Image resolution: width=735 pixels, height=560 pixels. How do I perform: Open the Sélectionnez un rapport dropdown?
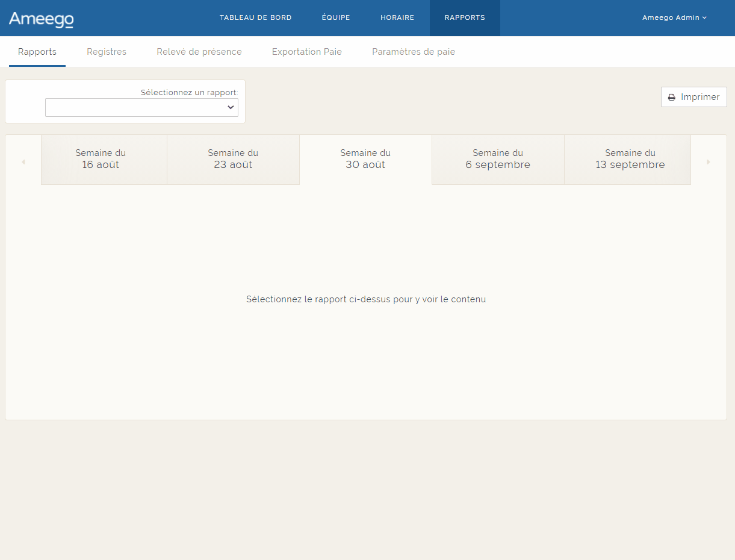point(141,107)
